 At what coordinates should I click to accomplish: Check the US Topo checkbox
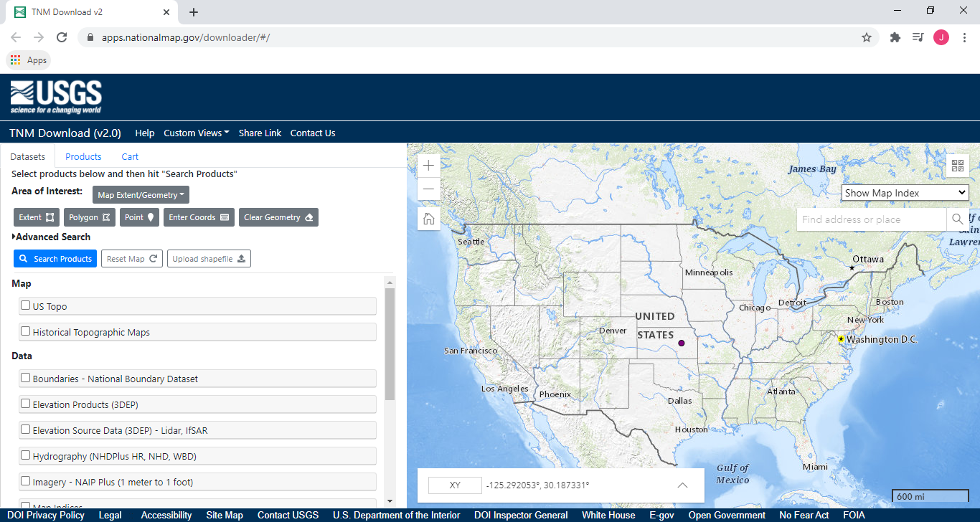[26, 305]
